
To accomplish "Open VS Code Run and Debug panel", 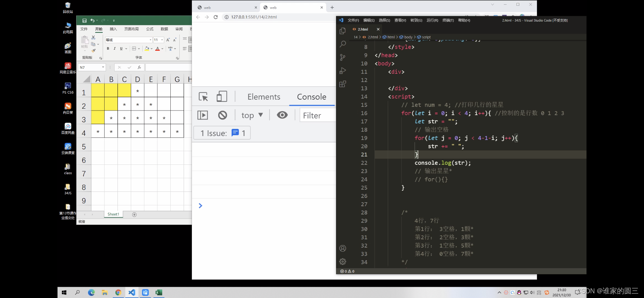I will point(343,71).
